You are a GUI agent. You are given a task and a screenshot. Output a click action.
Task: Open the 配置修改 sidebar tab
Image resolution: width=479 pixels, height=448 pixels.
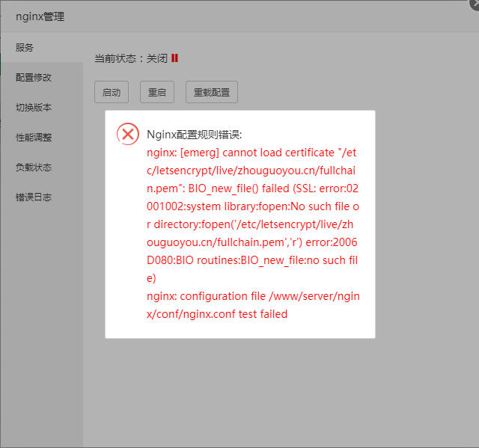[42, 78]
